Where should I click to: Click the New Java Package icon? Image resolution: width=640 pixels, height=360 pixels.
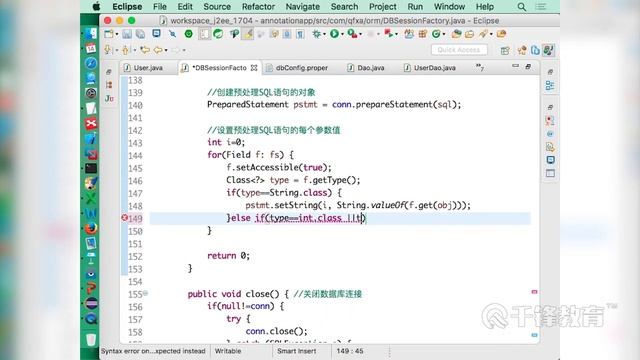(422, 34)
